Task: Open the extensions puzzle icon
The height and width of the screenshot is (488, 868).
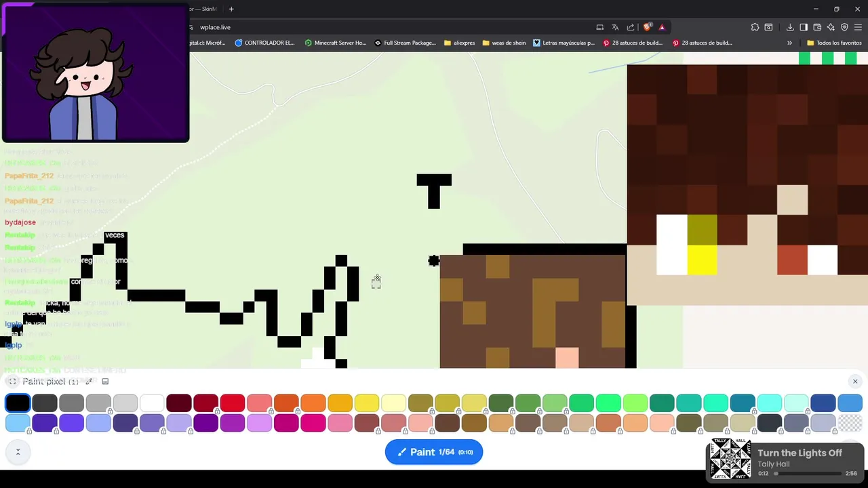Action: click(755, 27)
